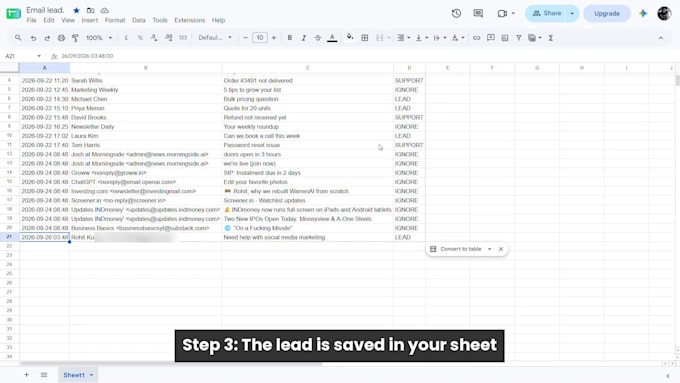Image resolution: width=680 pixels, height=383 pixels.
Task: Open the Edit menu
Action: click(x=49, y=20)
